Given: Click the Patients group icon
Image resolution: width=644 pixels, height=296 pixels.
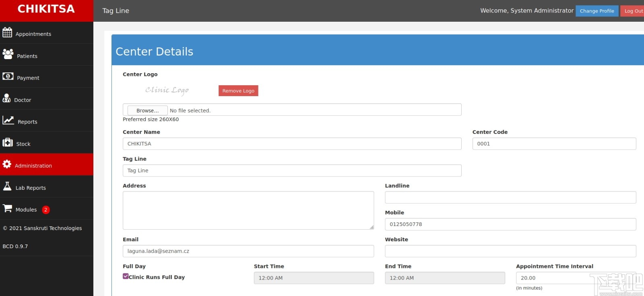Looking at the screenshot, I should pos(8,54).
